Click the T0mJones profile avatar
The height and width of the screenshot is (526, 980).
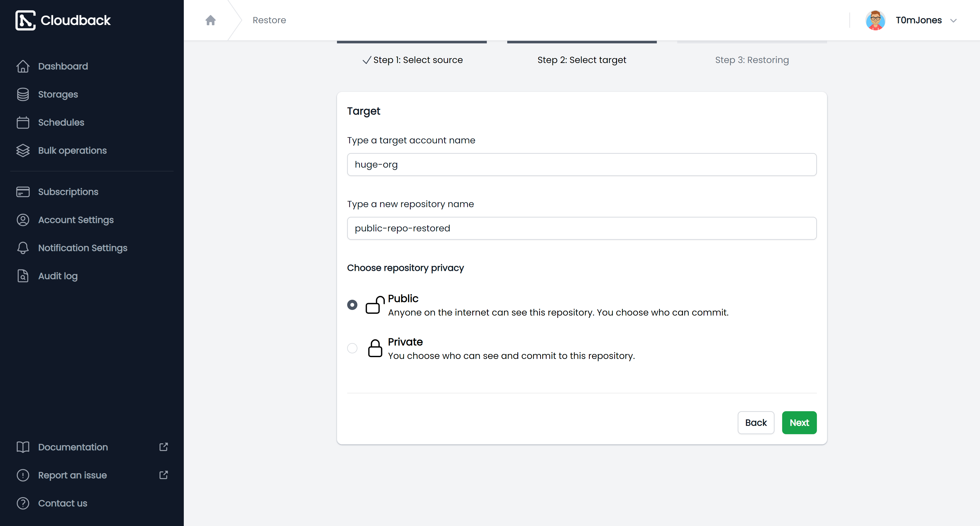(875, 20)
